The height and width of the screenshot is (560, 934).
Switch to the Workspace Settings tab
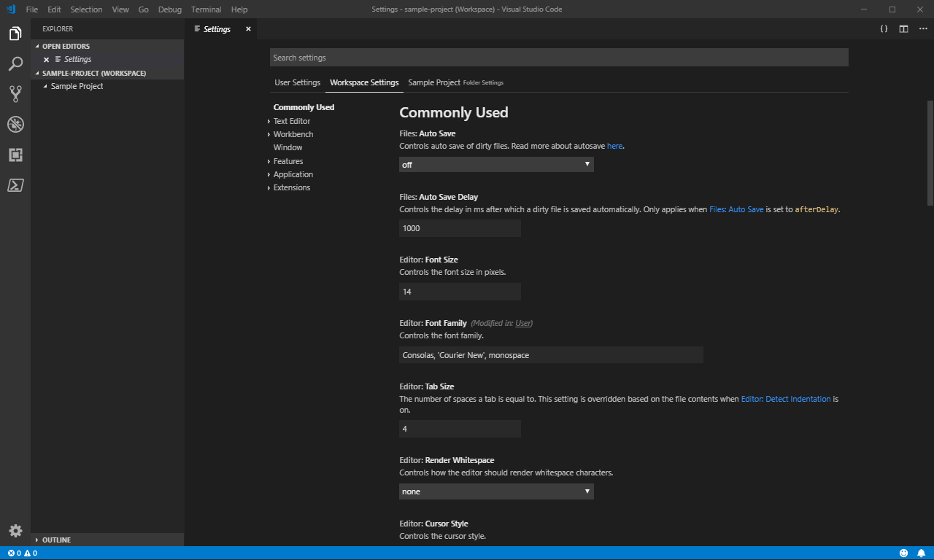click(x=364, y=82)
